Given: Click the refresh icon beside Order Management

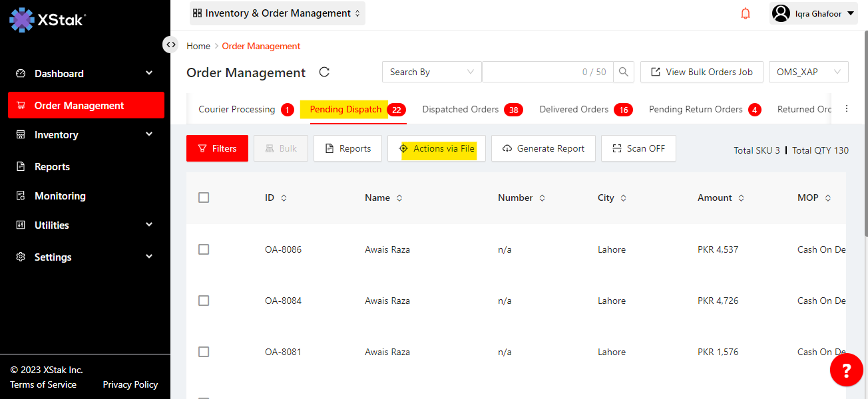Looking at the screenshot, I should click(324, 72).
